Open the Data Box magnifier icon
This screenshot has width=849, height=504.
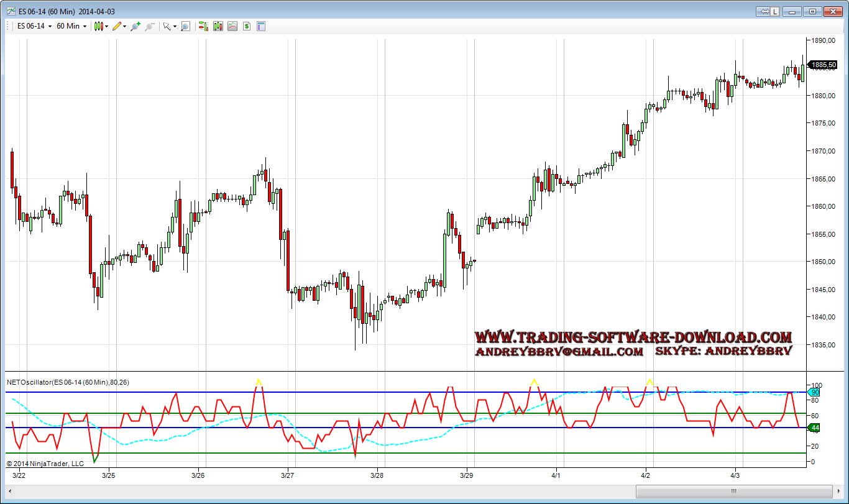185,26
